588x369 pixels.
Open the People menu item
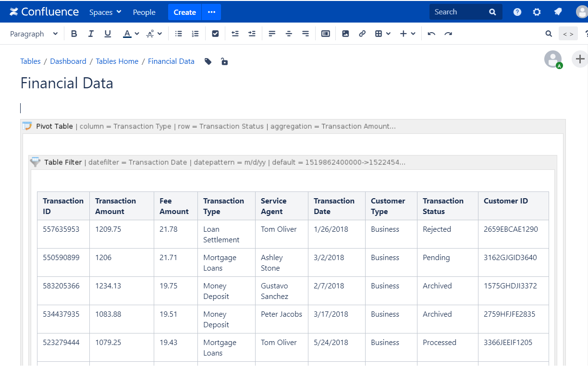144,12
